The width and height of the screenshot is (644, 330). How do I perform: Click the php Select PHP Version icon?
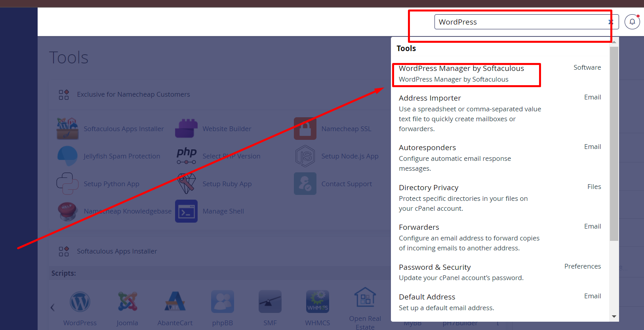point(186,156)
